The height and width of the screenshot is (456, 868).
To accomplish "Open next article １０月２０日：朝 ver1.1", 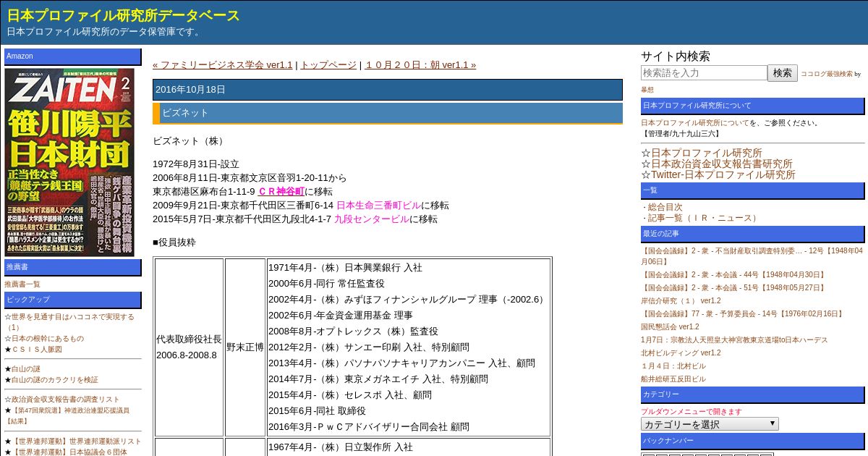I will [420, 64].
